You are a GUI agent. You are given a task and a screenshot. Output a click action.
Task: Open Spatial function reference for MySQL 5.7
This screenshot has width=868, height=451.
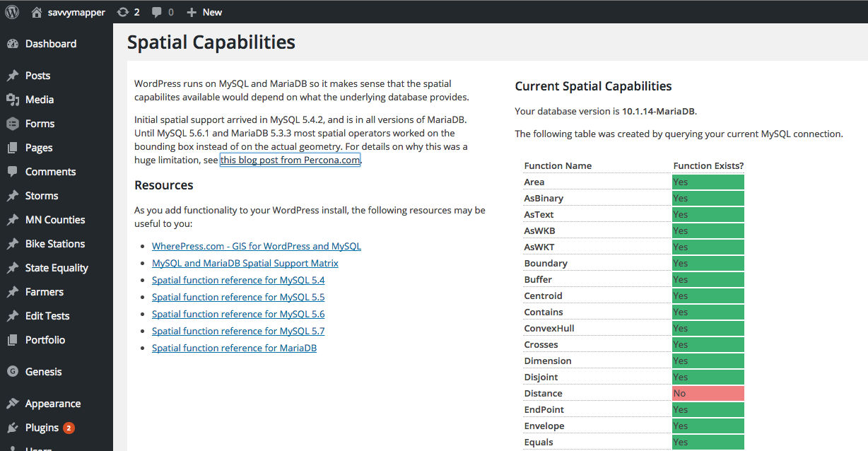[x=238, y=331]
